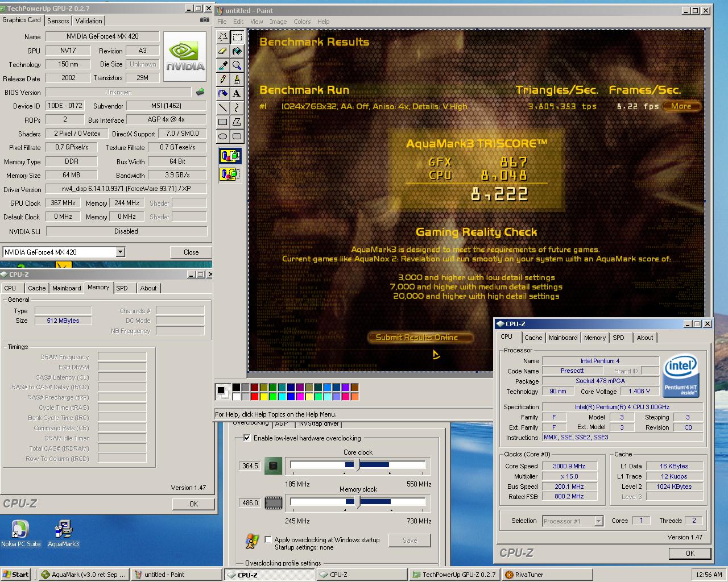Image resolution: width=728 pixels, height=582 pixels.
Task: Choose the Curve tool in Paint
Action: point(237,108)
